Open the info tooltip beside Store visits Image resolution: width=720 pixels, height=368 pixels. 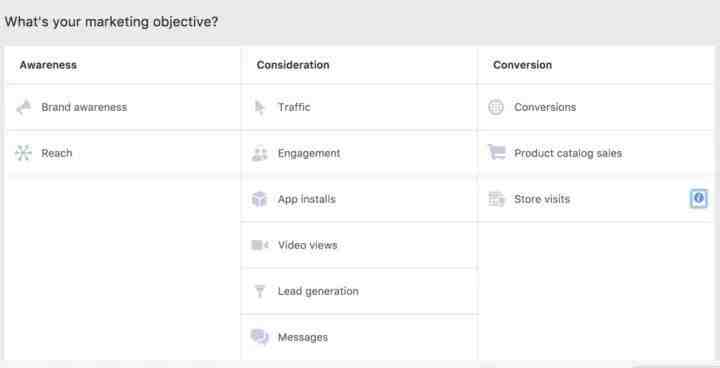[x=698, y=198]
